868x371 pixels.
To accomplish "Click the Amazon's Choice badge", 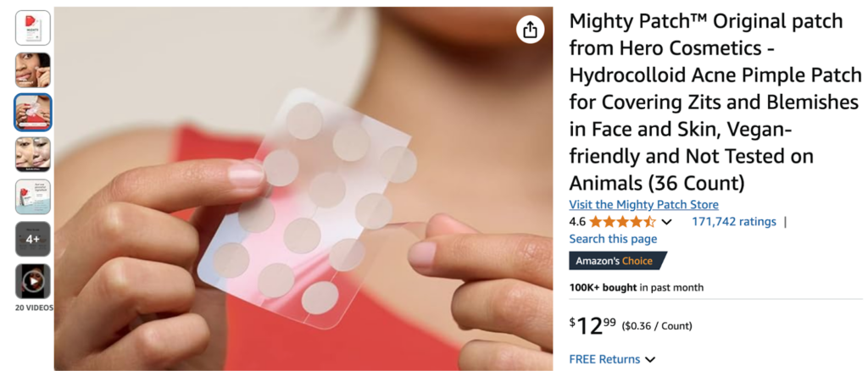I will tap(618, 260).
